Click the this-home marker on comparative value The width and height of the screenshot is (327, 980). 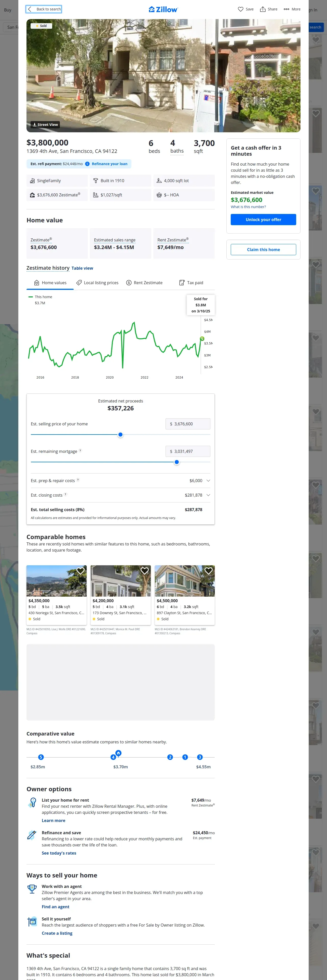coord(118,753)
